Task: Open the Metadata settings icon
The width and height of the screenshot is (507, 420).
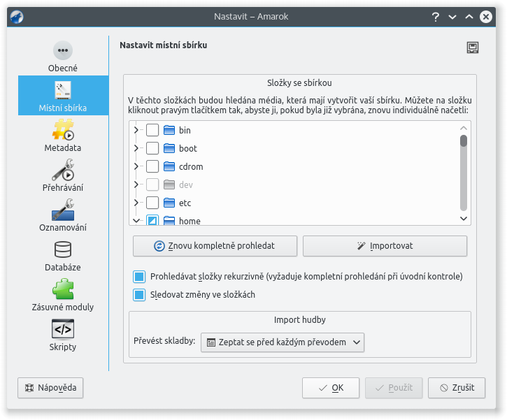Action: click(63, 130)
